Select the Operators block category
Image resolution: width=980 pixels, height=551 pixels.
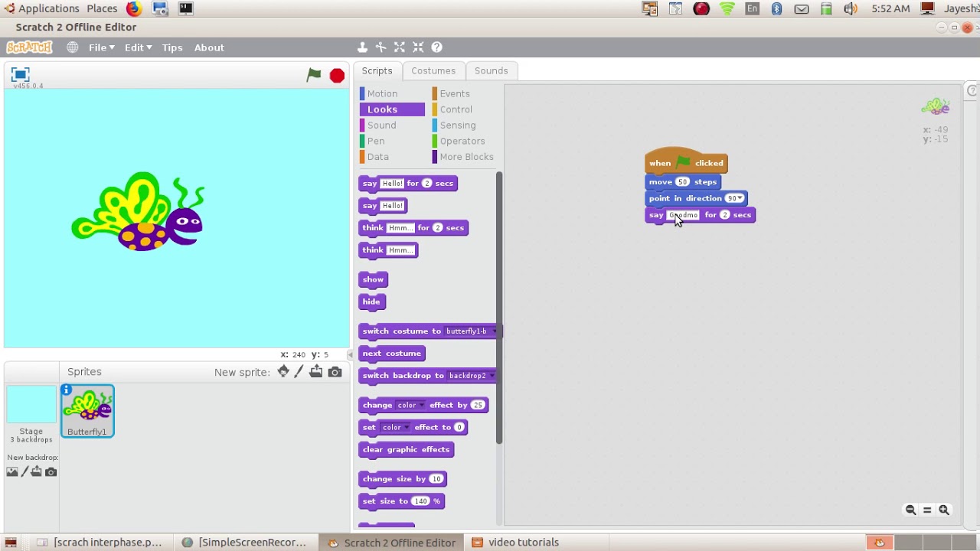click(462, 141)
